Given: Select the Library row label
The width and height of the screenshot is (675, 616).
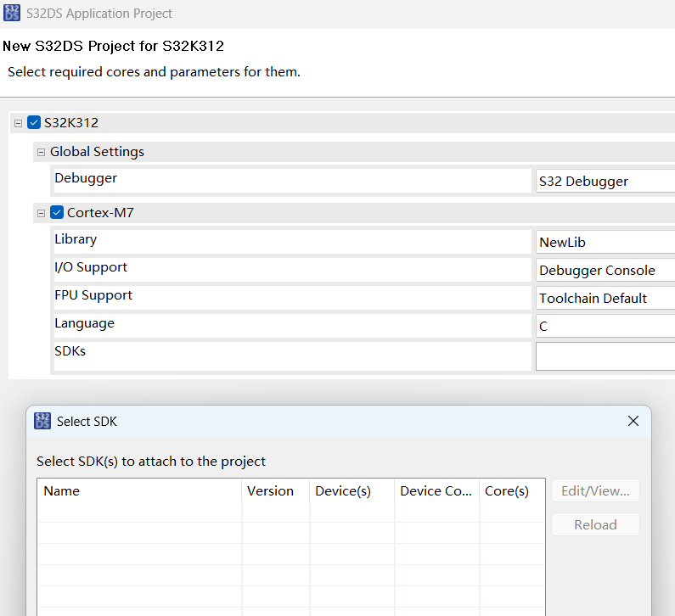Looking at the screenshot, I should 76,239.
